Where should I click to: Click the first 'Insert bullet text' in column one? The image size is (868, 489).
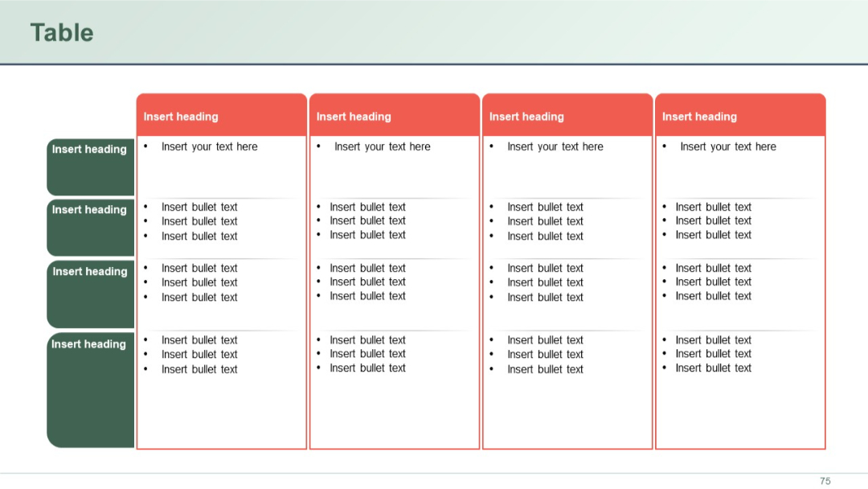[199, 207]
